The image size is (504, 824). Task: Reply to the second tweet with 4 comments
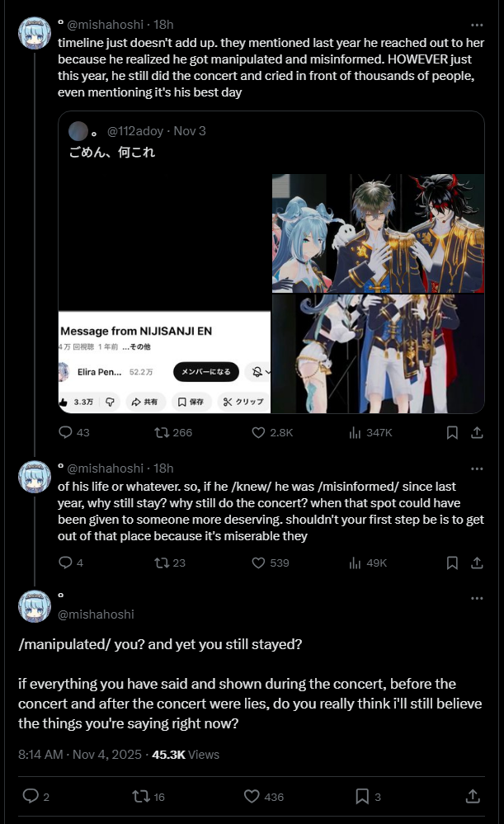pos(70,563)
